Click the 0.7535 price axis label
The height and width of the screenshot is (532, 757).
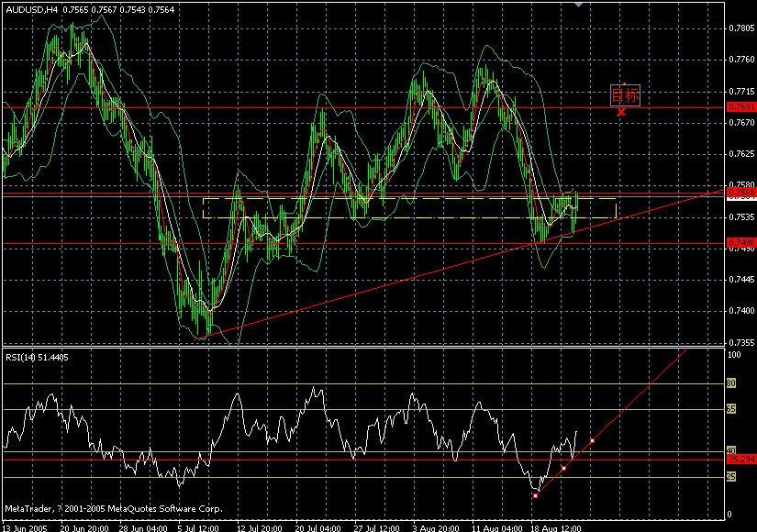pyautogui.click(x=741, y=216)
